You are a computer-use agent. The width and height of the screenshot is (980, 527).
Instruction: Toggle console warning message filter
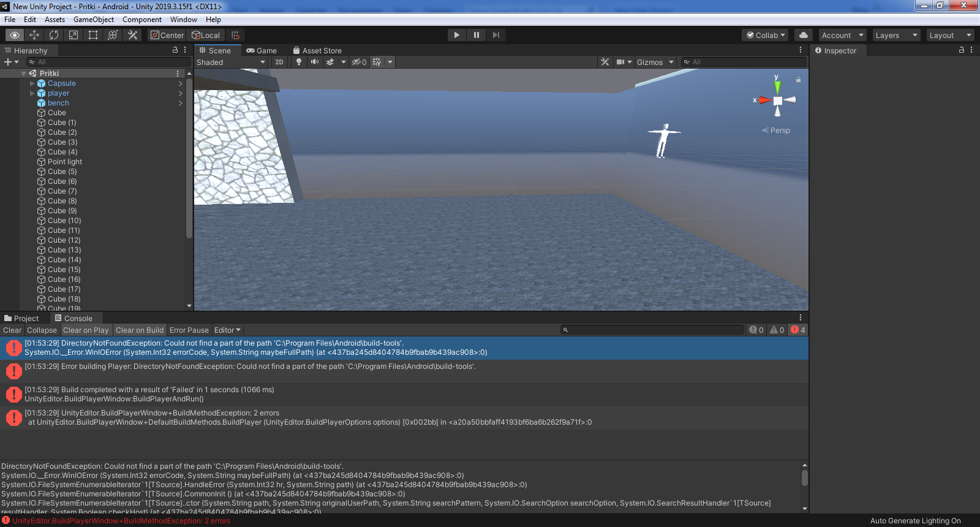(777, 330)
